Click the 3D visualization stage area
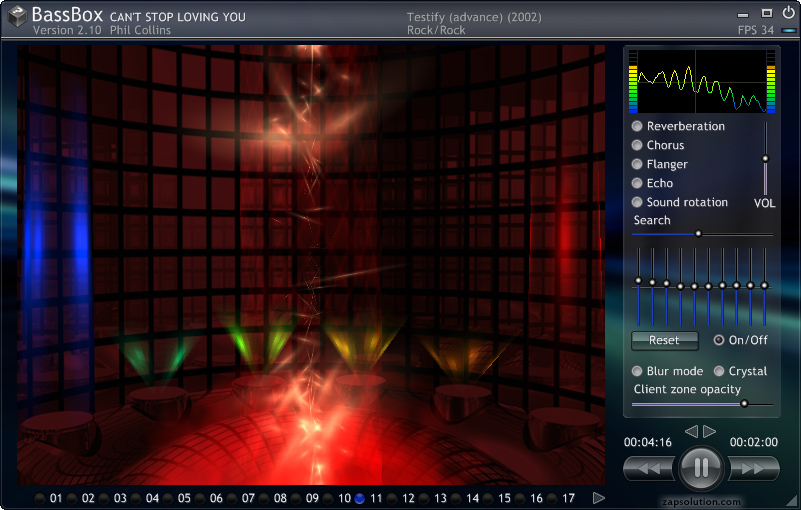801x510 pixels. tap(311, 264)
